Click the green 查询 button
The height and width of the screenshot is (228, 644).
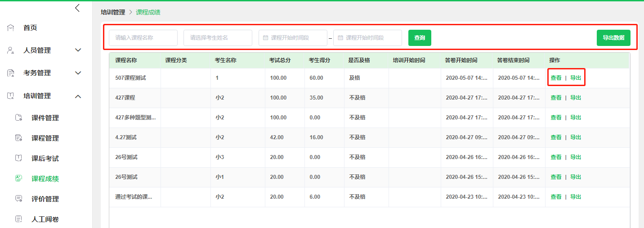[x=420, y=38]
